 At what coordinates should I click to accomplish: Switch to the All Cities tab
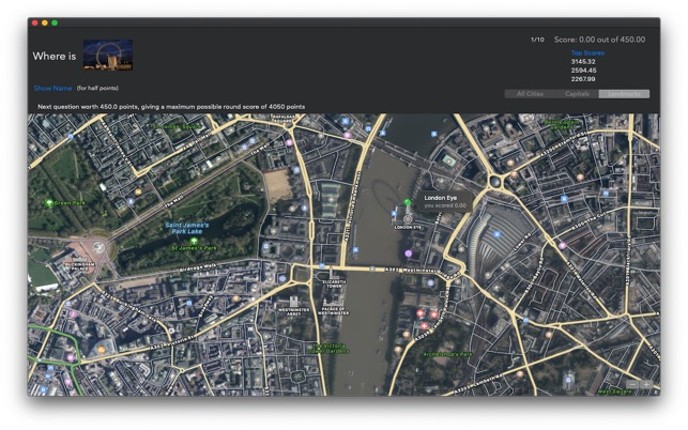click(x=530, y=94)
